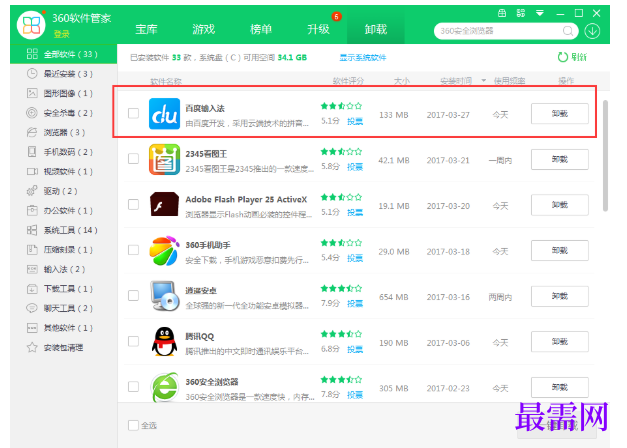Uninstall 2345看图王 with 卸载 button
Image resolution: width=627 pixels, height=448 pixels.
tap(559, 159)
